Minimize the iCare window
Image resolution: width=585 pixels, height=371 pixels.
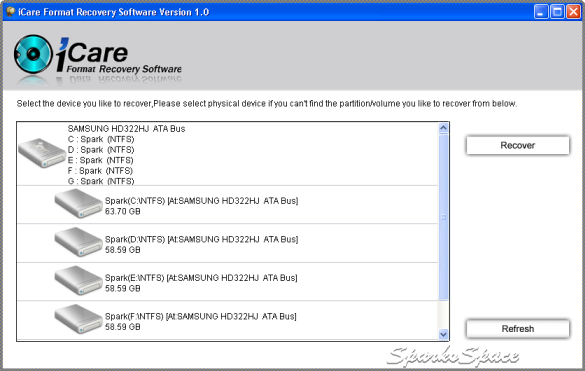[x=541, y=12]
